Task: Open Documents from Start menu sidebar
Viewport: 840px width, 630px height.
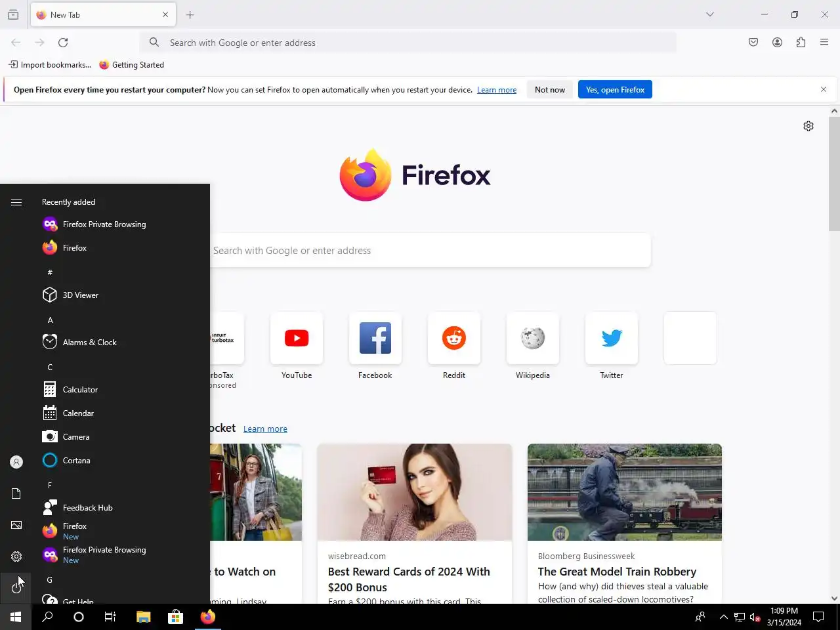Action: [x=16, y=493]
